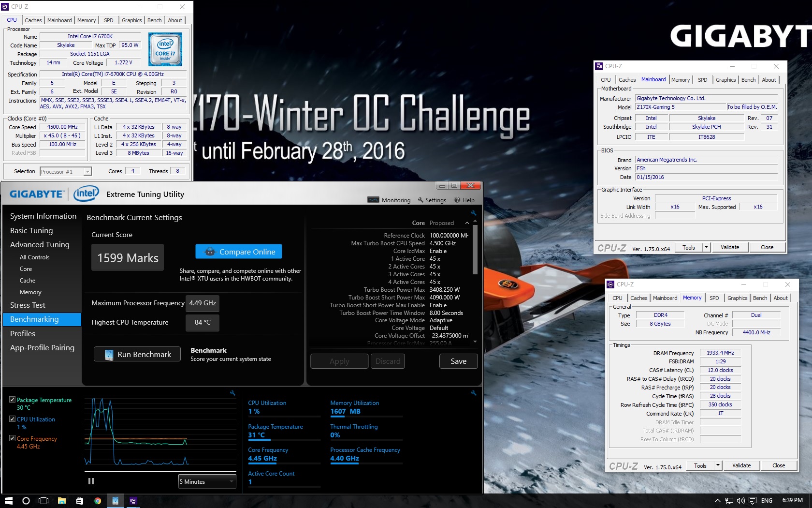
Task: Open Memory under Advanced Tuning
Action: coord(30,292)
